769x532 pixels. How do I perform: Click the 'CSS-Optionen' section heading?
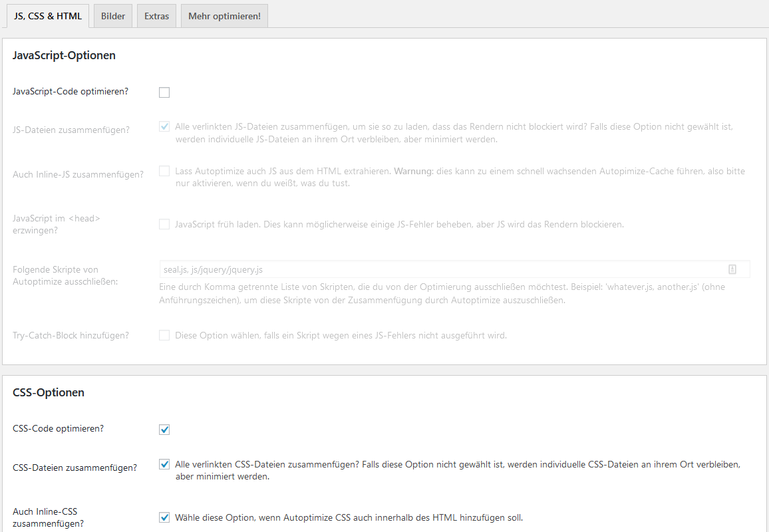[49, 392]
